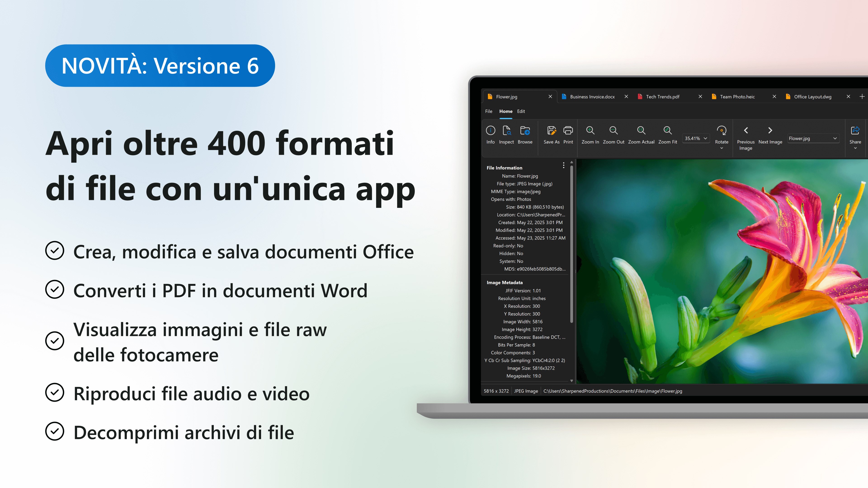868x488 pixels.
Task: Print the current image
Action: [568, 131]
